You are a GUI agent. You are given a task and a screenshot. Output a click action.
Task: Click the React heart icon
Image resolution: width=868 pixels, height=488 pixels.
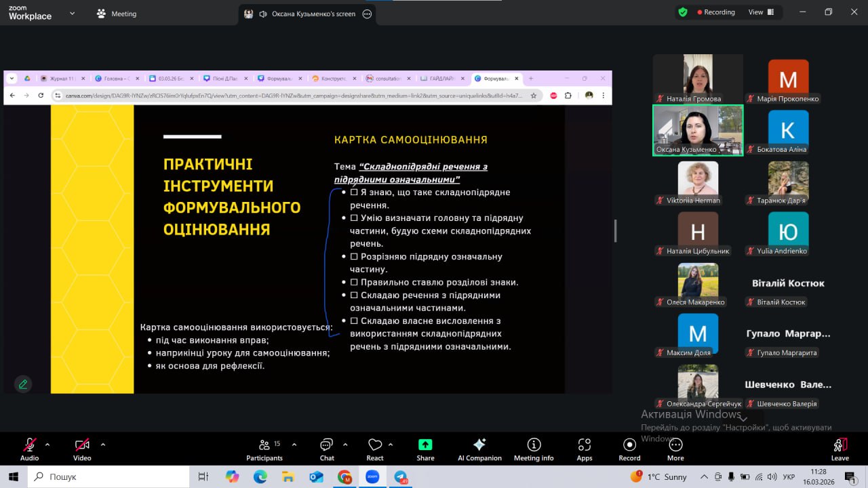(x=375, y=445)
